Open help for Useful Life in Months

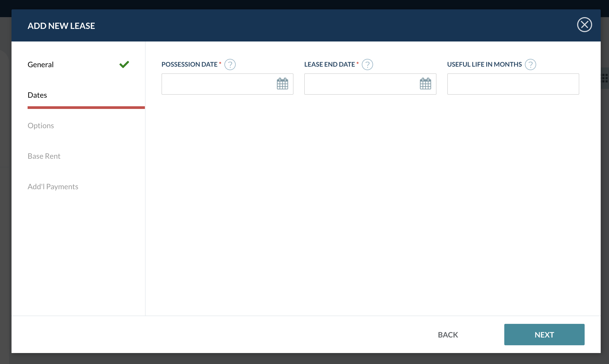tap(531, 64)
